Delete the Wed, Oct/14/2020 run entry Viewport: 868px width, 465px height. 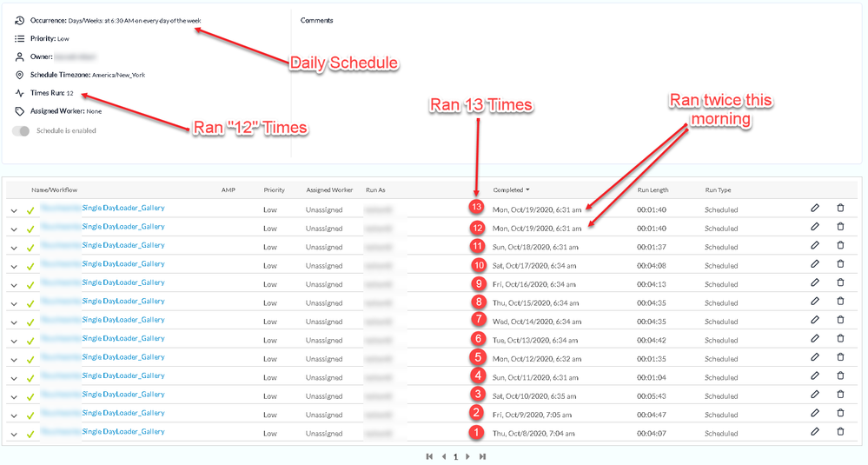pyautogui.click(x=840, y=320)
